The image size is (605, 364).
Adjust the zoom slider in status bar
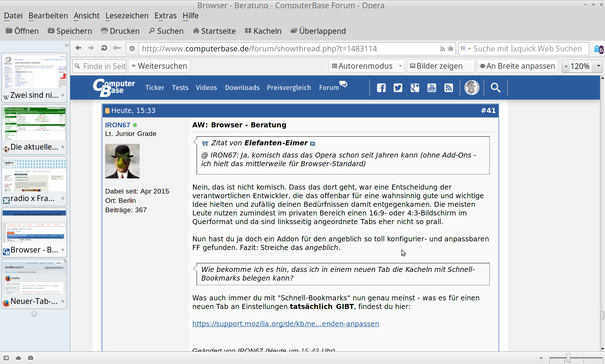pyautogui.click(x=568, y=358)
